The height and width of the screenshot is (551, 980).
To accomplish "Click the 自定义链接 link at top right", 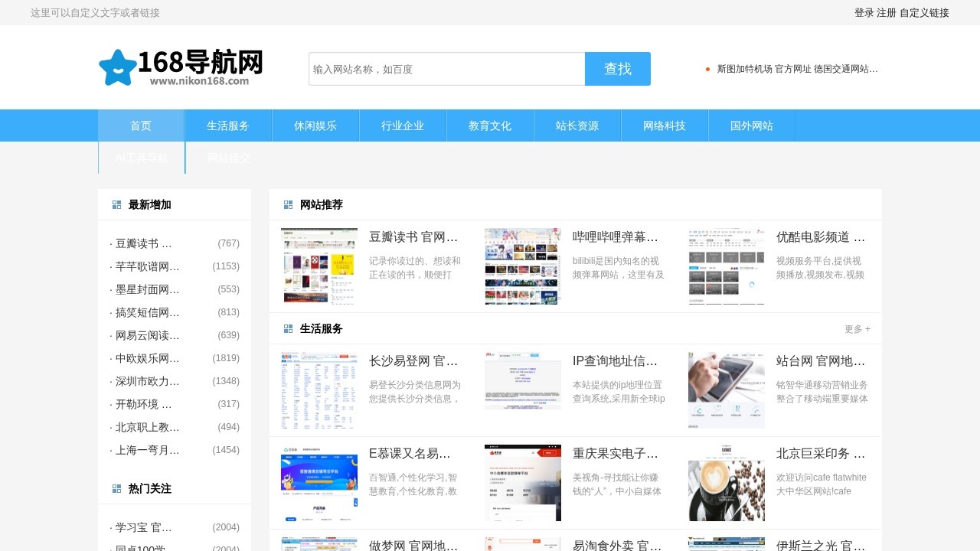I will (924, 13).
